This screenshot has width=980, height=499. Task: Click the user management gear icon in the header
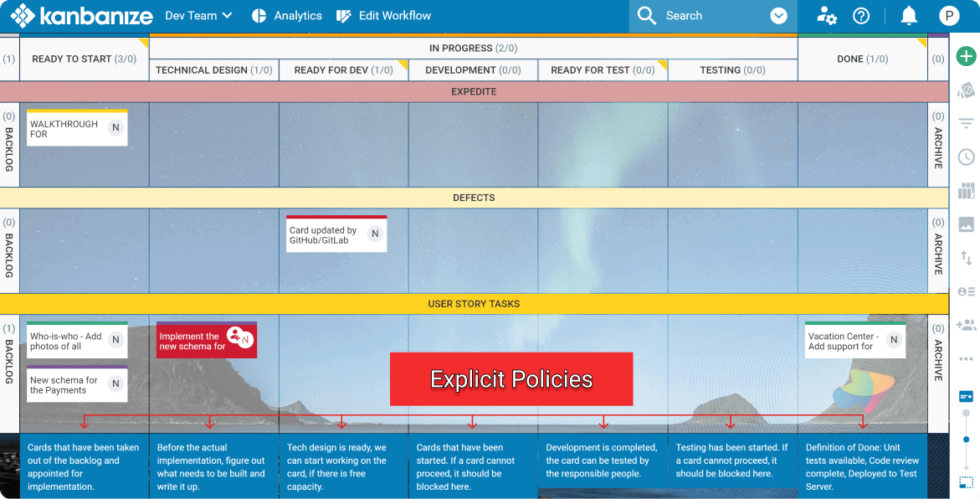(826, 15)
